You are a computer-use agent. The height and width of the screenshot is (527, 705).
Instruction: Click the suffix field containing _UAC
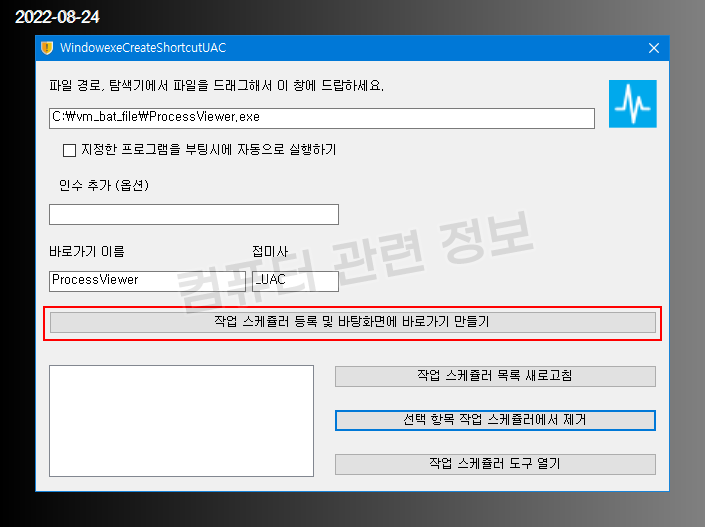(x=295, y=281)
